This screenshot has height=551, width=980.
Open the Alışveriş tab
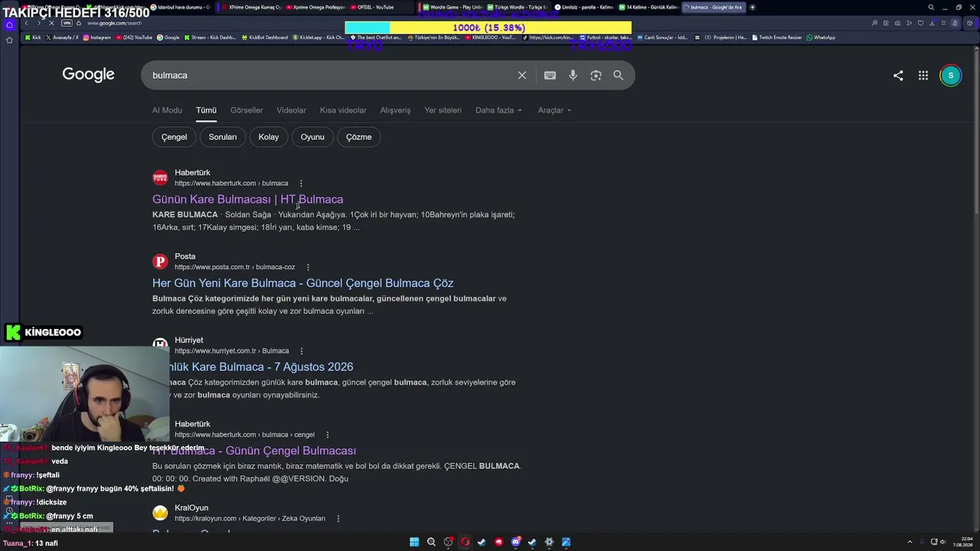click(395, 110)
